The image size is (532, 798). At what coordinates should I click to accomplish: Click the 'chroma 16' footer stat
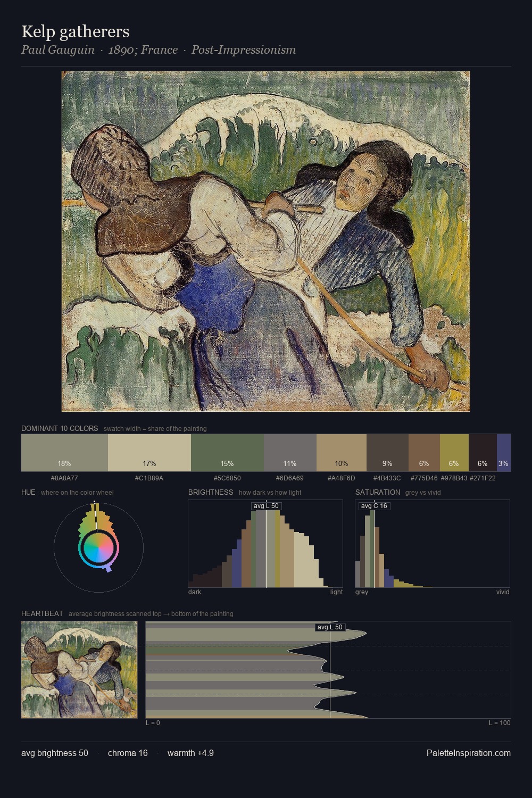pyautogui.click(x=128, y=753)
